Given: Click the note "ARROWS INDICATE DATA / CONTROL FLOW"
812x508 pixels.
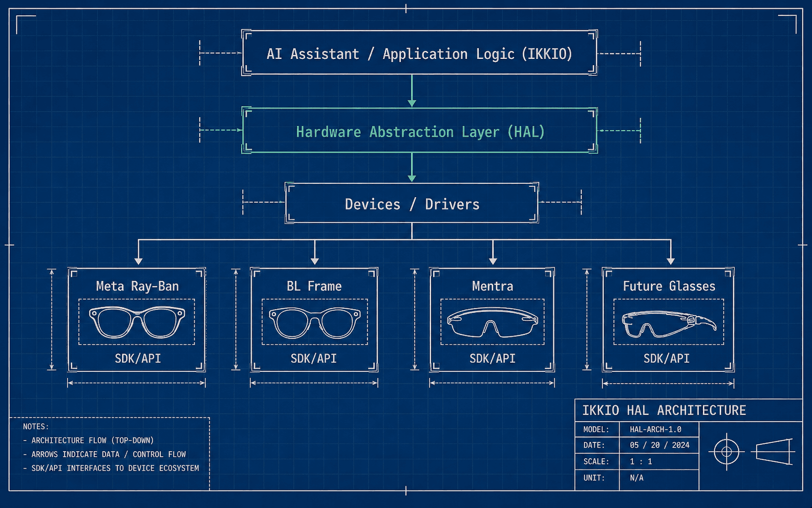Looking at the screenshot, I should click(x=109, y=454).
